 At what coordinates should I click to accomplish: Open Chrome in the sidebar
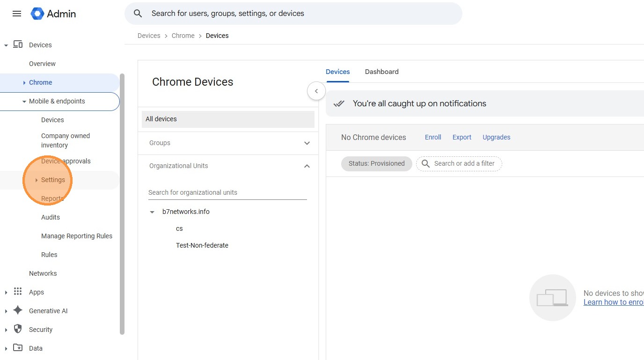40,82
